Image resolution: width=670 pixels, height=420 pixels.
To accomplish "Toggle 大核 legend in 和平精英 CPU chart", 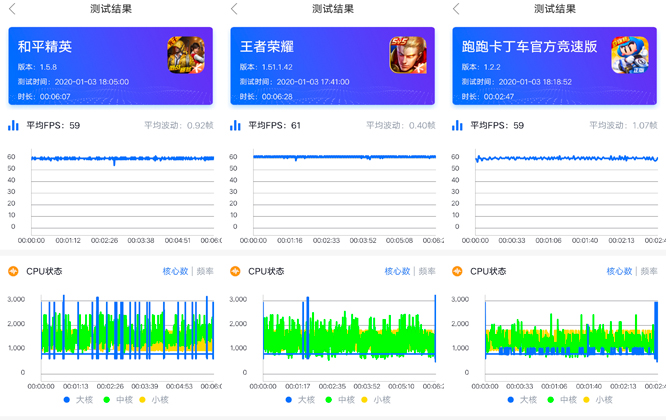I will click(78, 400).
